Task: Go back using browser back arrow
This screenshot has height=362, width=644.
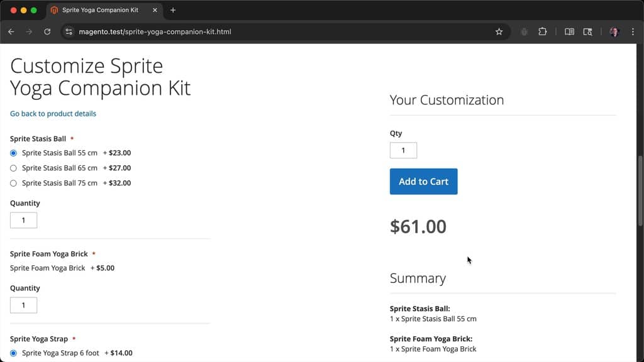Action: [11, 31]
